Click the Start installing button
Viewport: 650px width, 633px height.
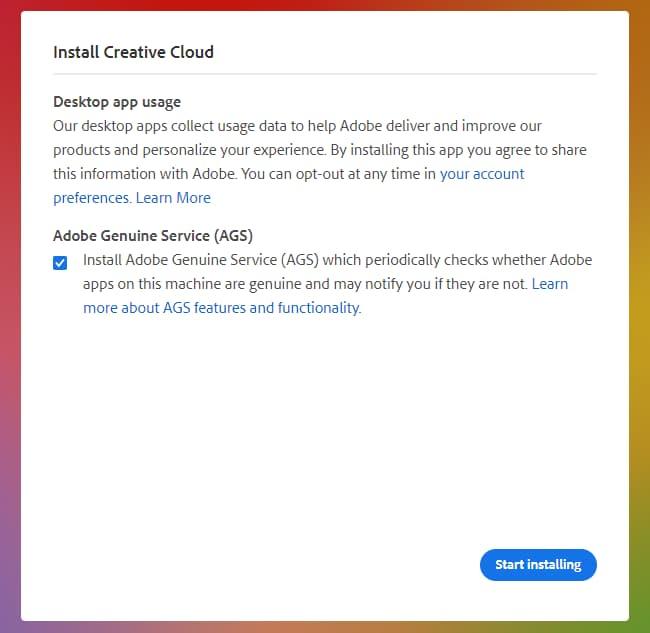tap(538, 565)
